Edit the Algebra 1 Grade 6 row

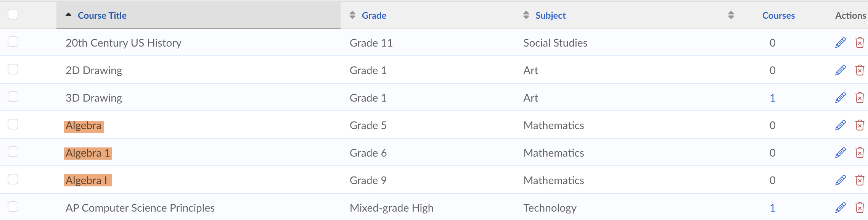[841, 153]
